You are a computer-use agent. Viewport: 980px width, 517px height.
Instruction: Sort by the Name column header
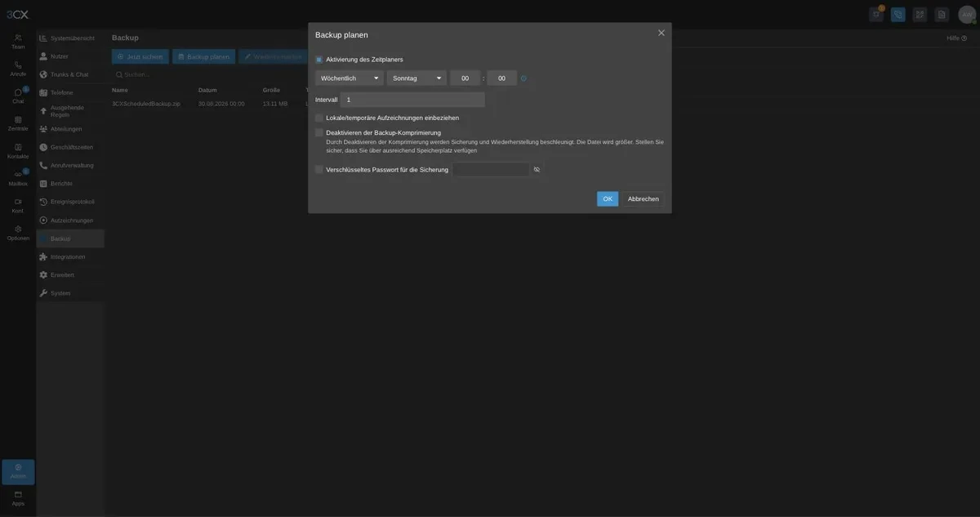tap(120, 90)
